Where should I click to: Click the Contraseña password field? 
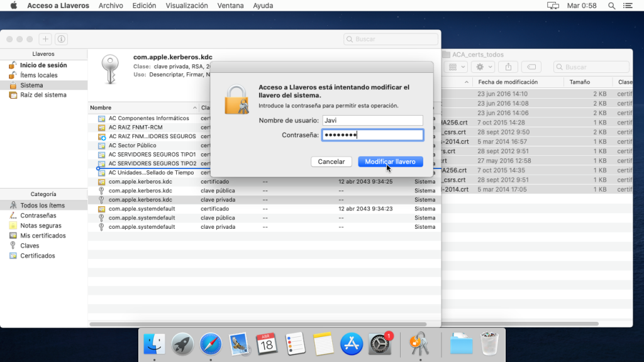372,135
